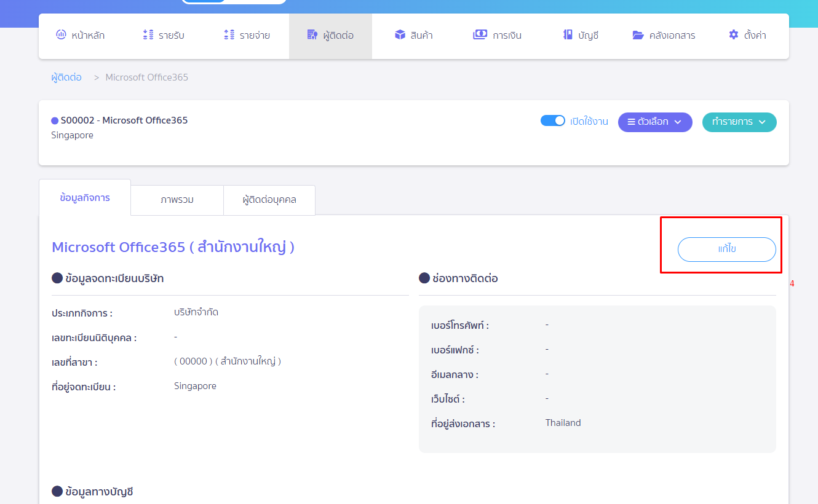
Task: Click the ( 00000 ) ( สำนักงานใหญ่ ) branch value
Action: click(228, 361)
